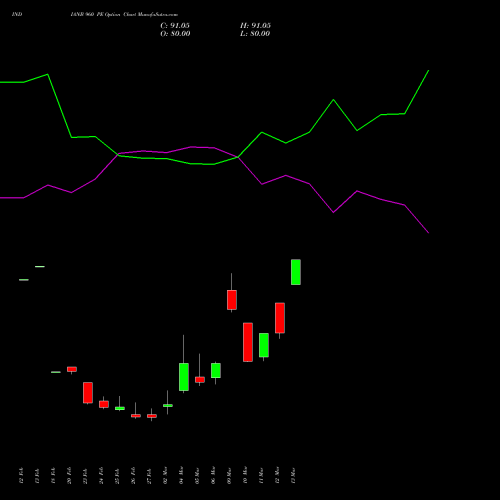
Task: Select the 12 Mar date label
Action: (277, 476)
